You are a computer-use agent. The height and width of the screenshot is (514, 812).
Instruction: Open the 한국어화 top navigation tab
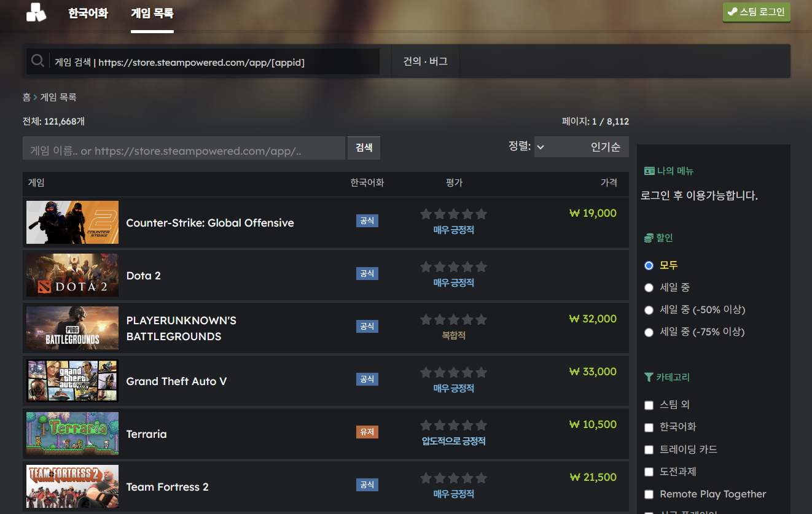(x=88, y=13)
